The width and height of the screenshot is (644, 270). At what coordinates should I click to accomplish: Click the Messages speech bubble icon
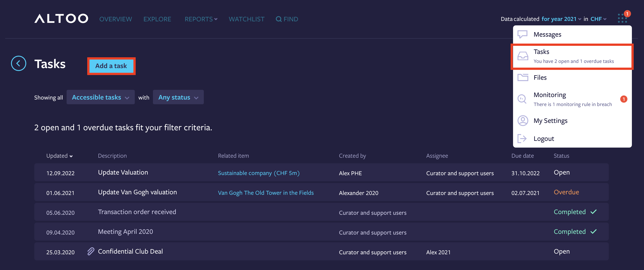point(522,34)
